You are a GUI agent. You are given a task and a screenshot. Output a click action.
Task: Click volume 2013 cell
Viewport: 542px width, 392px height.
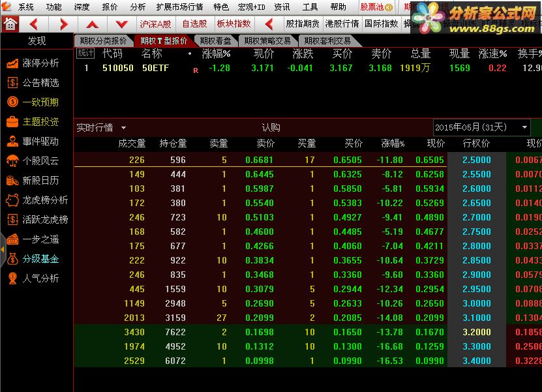point(134,318)
